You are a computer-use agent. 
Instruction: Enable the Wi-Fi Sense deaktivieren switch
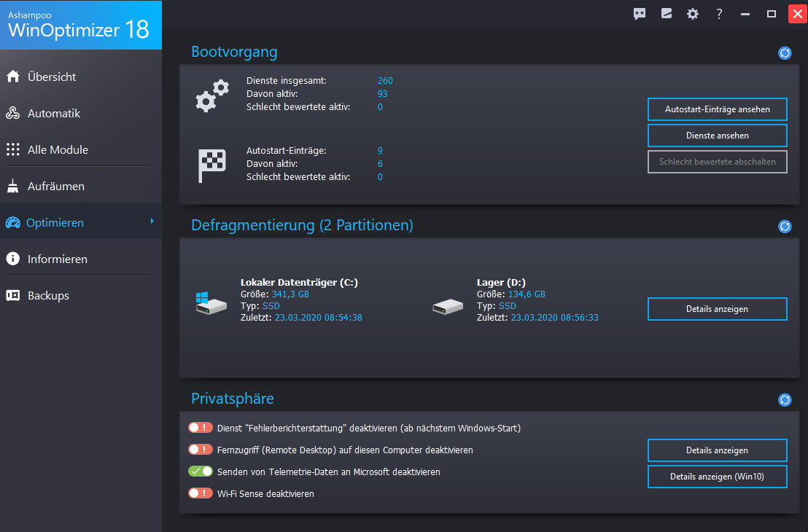click(x=201, y=493)
